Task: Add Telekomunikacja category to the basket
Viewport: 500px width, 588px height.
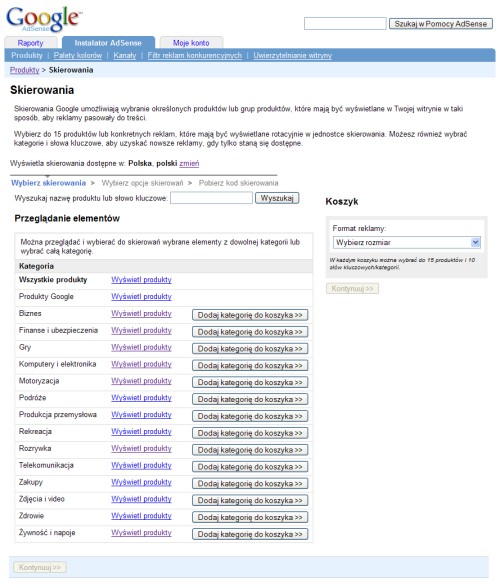Action: click(250, 467)
